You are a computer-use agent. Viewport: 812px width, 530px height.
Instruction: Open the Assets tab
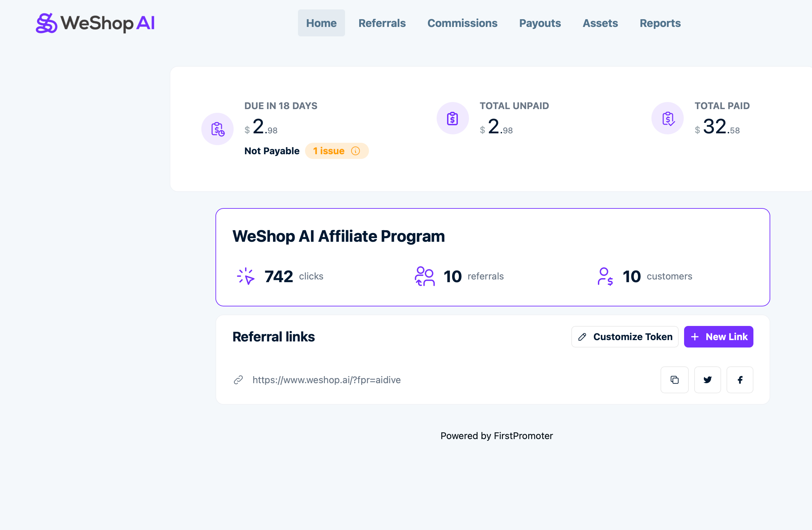600,23
